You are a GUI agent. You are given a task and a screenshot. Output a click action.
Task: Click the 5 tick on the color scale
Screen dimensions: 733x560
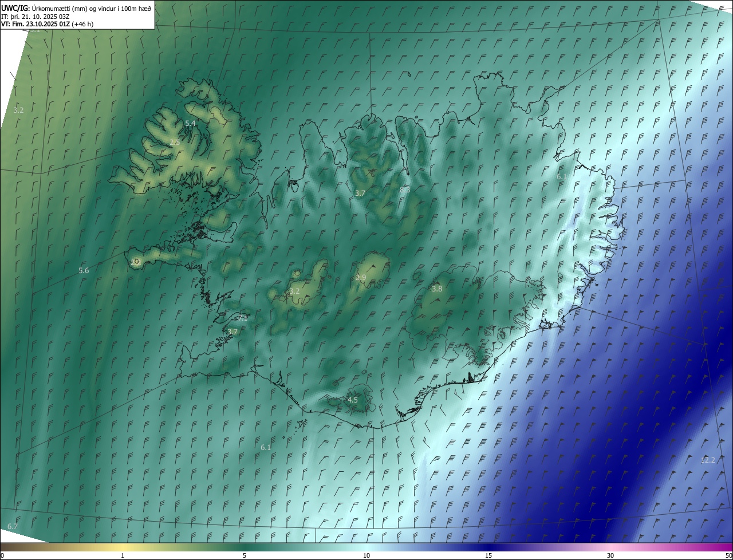[x=245, y=555]
